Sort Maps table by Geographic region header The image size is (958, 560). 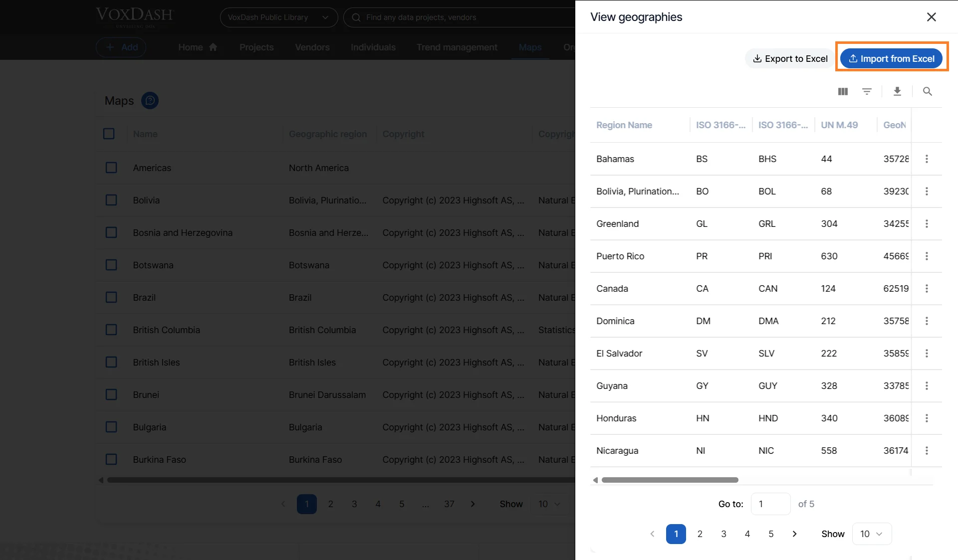(327, 134)
